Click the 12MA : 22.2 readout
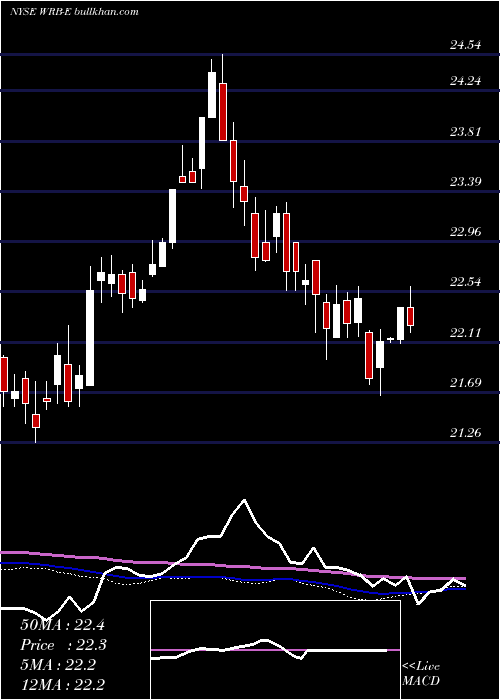The height and width of the screenshot is (700, 500). (62, 685)
